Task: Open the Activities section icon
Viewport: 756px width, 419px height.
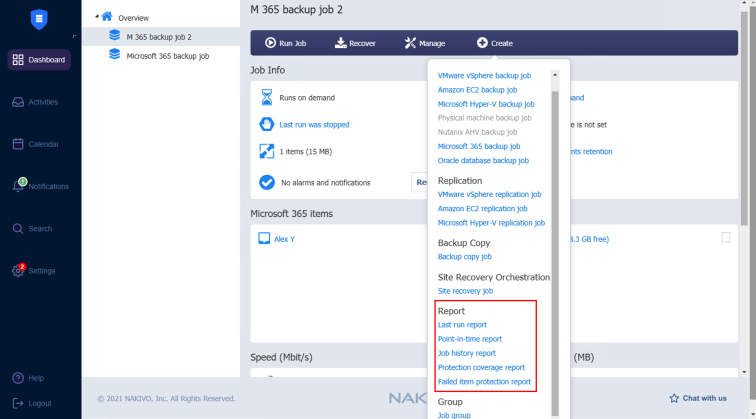Action: 18,102
